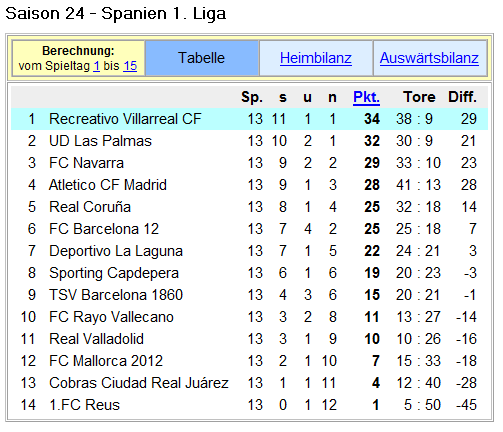Sort table by the Pkt. column link
The image size is (503, 432).
tap(366, 97)
